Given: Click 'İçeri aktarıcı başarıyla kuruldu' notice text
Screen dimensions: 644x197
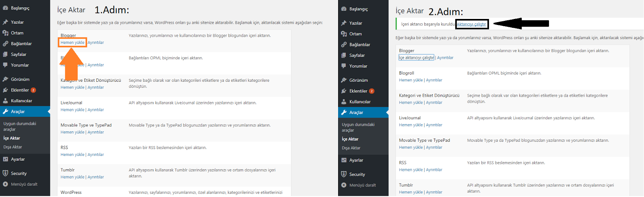Looking at the screenshot, I should click(x=428, y=24).
